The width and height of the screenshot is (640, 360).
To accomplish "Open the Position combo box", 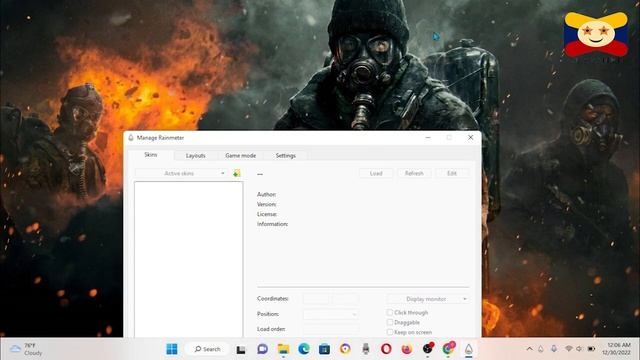I will click(x=331, y=314).
